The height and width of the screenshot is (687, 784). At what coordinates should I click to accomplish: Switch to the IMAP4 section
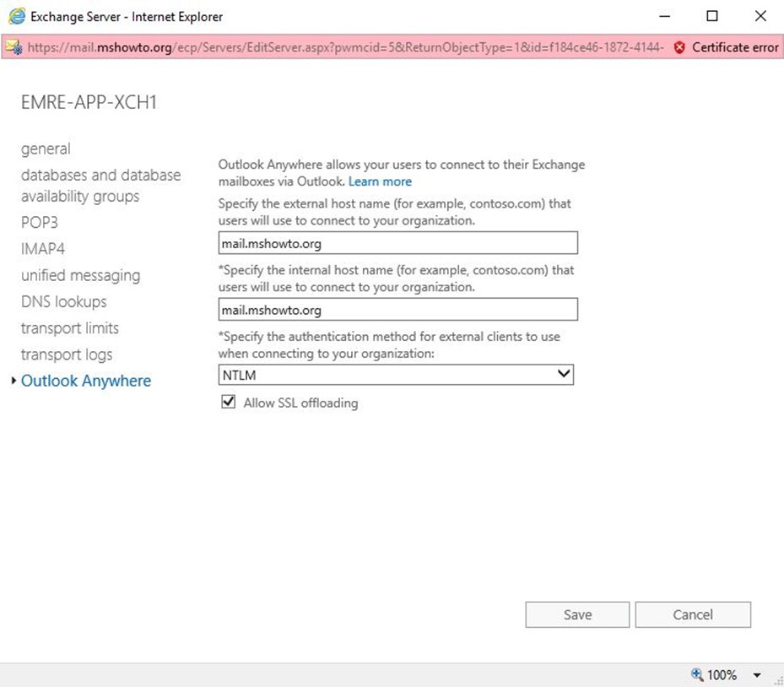(43, 248)
